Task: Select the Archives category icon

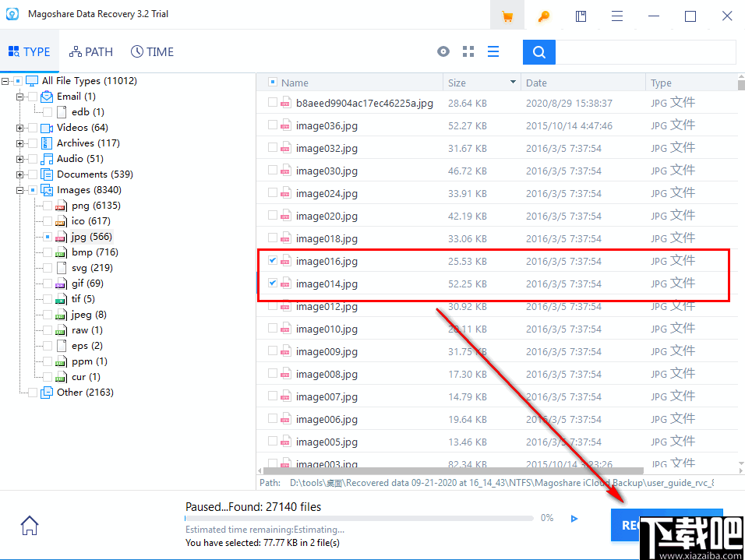Action: [47, 143]
